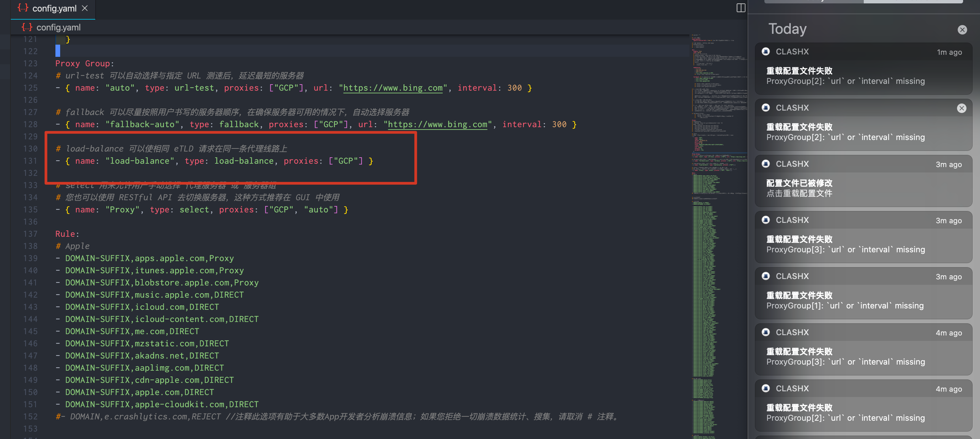
Task: Click the YAML file icon on config.yaml tab
Action: 23,8
